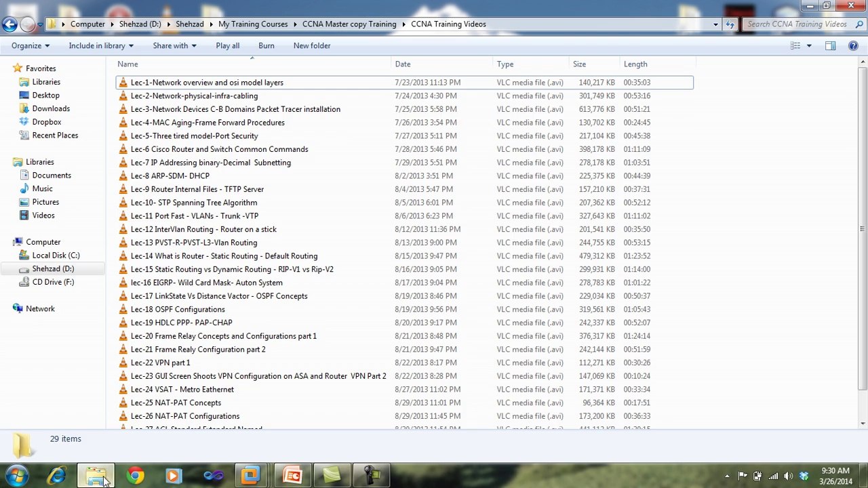Open the Organize dropdown menu

click(31, 45)
